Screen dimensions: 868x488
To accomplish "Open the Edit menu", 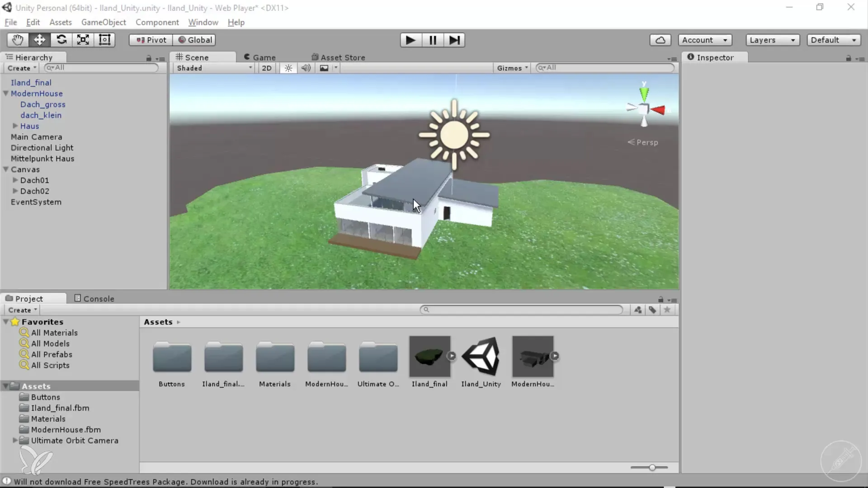I will tap(33, 22).
